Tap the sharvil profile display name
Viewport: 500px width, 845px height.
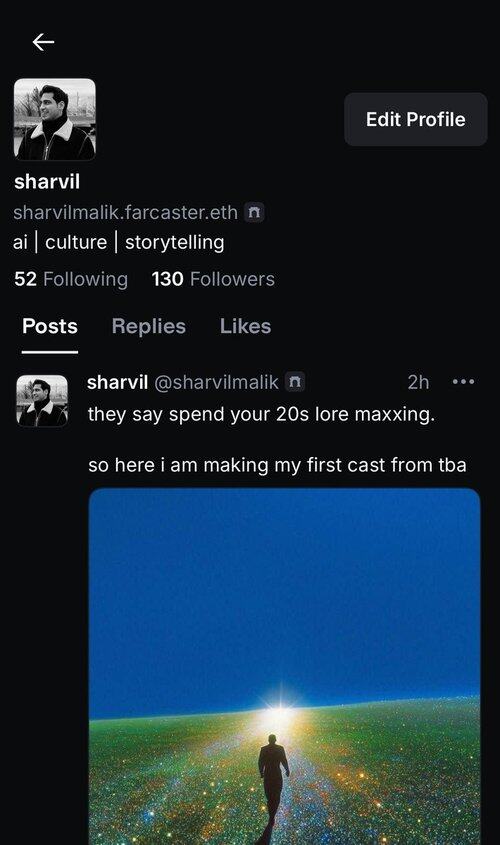pyautogui.click(x=47, y=182)
